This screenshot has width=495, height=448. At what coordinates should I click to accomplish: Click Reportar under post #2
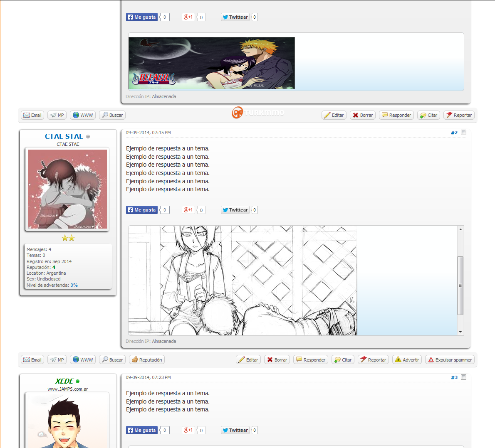[x=373, y=359]
